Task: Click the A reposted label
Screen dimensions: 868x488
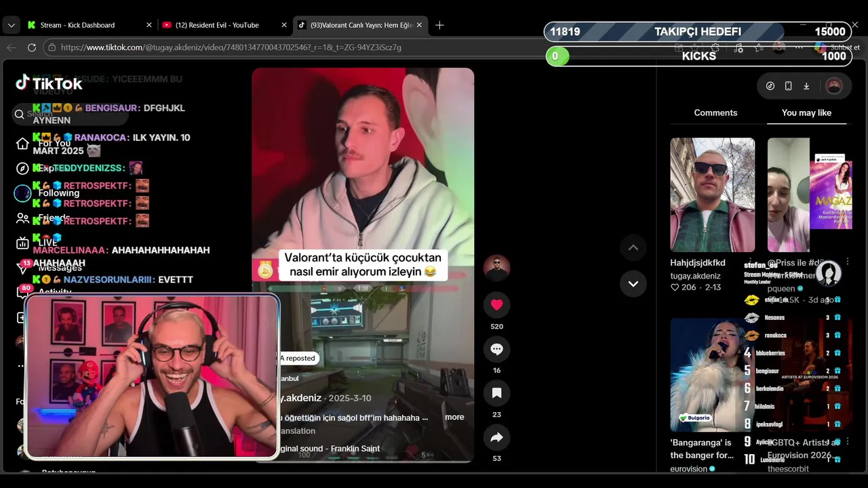Action: tap(298, 358)
